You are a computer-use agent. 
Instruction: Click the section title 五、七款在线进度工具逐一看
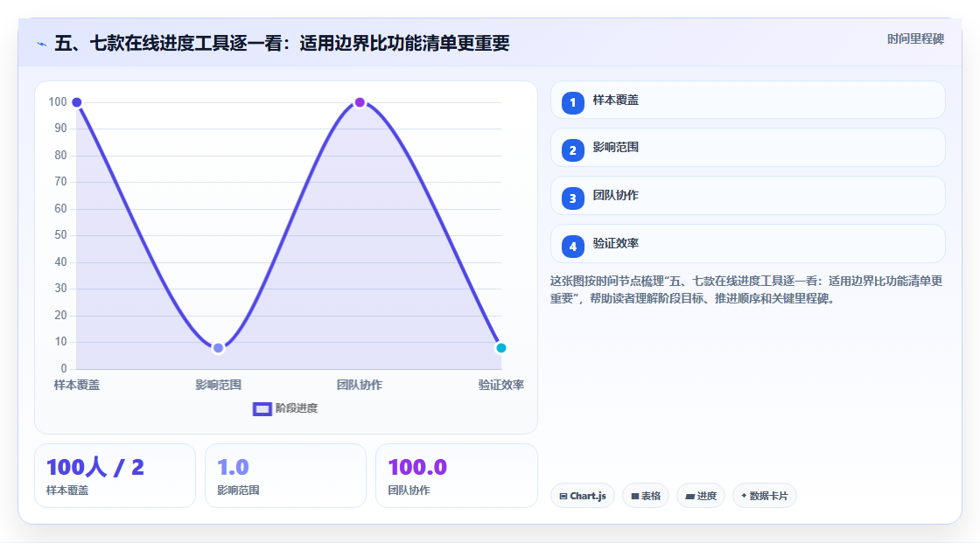(x=282, y=43)
